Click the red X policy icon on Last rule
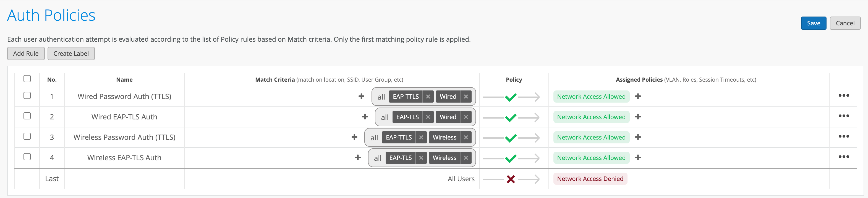This screenshot has width=868, height=198. pos(511,179)
